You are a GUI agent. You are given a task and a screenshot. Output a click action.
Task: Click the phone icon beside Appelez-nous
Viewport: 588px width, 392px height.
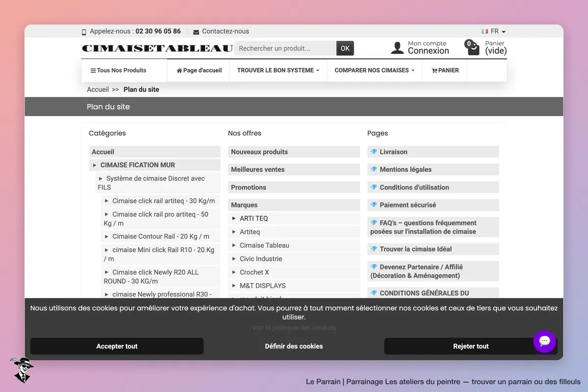(84, 32)
